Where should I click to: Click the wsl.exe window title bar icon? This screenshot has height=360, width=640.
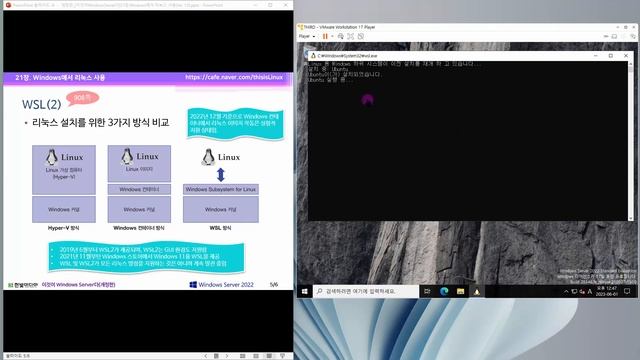point(313,56)
